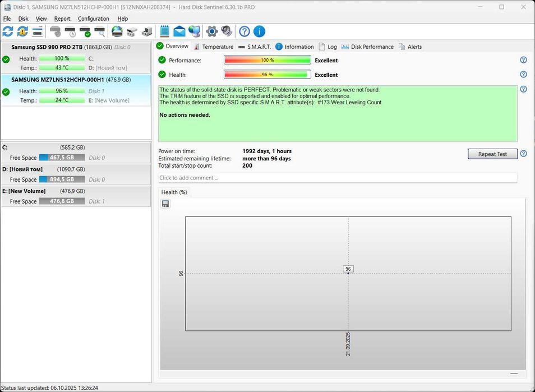Viewport: 535px width, 392px height.
Task: Click the disk with clock toolbar icon
Action: (x=70, y=31)
